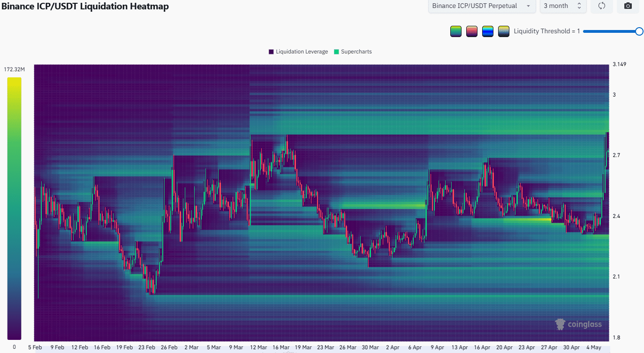
Task: Select the blue-cyan color scheme swatch
Action: (x=488, y=31)
